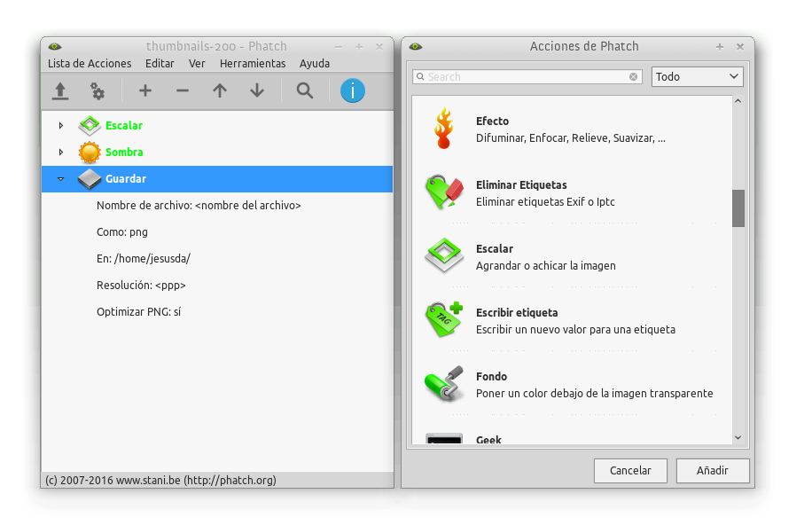
Task: Select the Escalar action label in the tree
Action: click(124, 125)
